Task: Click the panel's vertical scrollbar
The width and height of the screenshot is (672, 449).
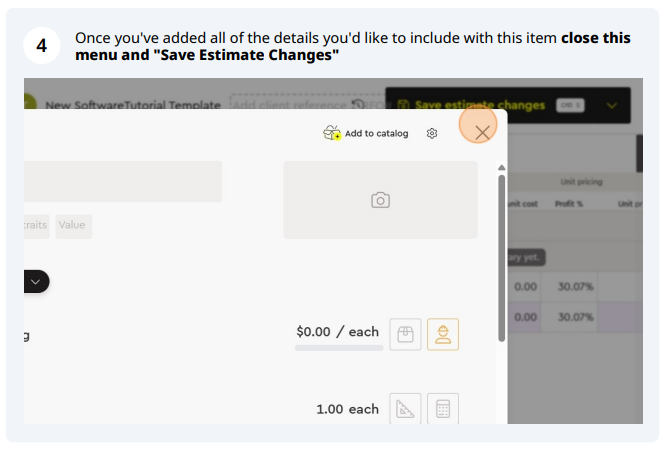Action: [x=501, y=258]
